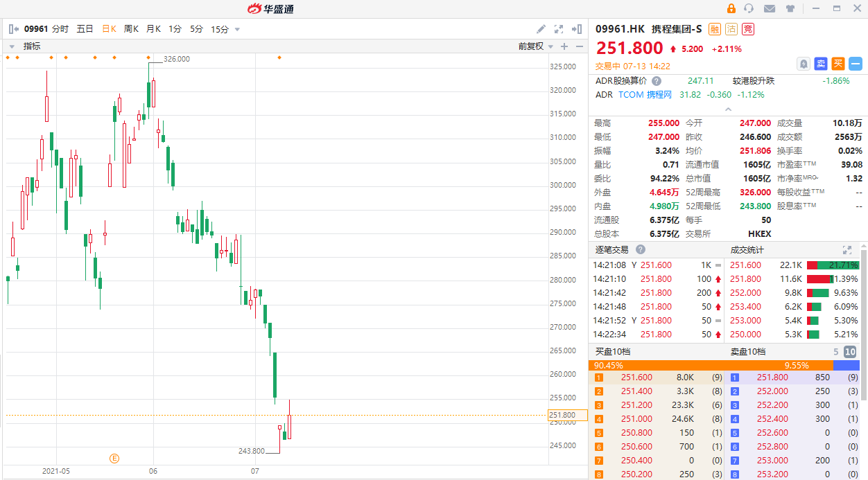
Task: Select 1分 one-minute chart tab
Action: 175,29
